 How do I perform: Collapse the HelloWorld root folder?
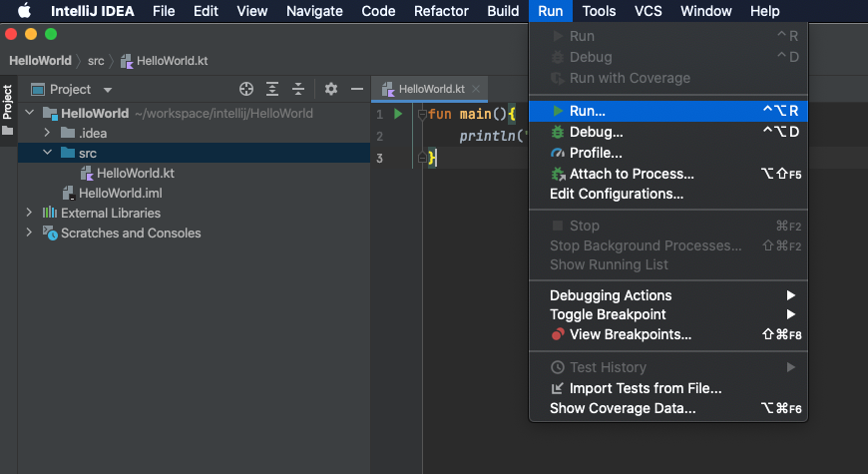pos(30,113)
